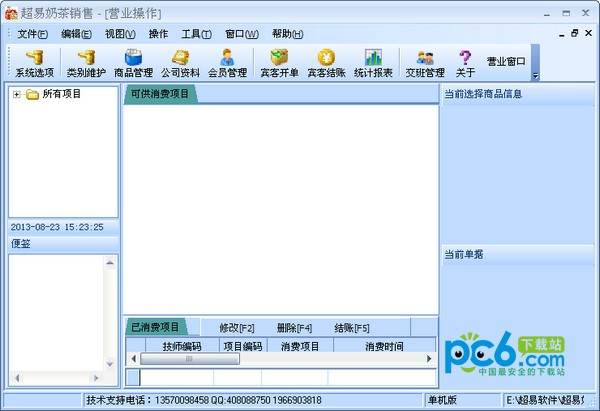Select the 已消费项目 tab
The image size is (600, 411).
(155, 327)
